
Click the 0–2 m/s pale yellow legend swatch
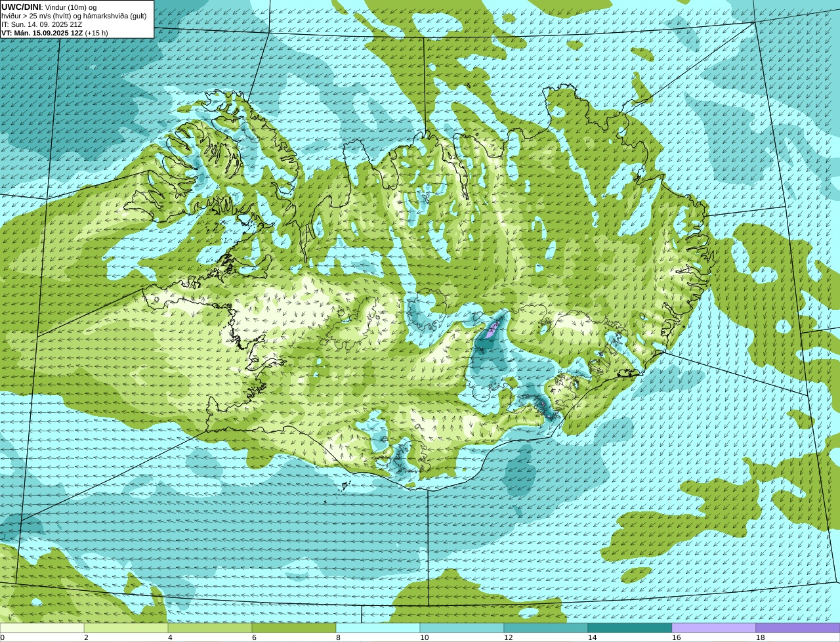coord(42,628)
